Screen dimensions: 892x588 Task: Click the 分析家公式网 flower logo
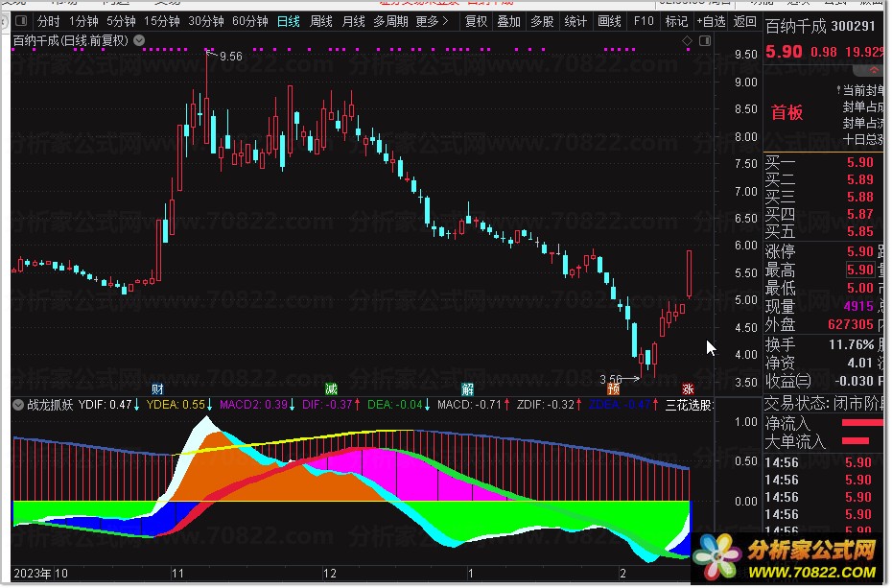(717, 556)
